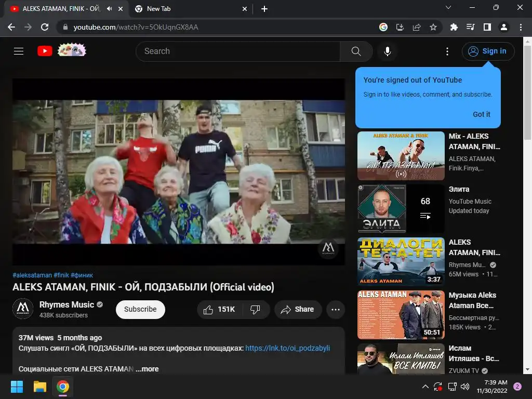
Task: Click the Rhymes Music watermark on the video
Action: tap(328, 248)
